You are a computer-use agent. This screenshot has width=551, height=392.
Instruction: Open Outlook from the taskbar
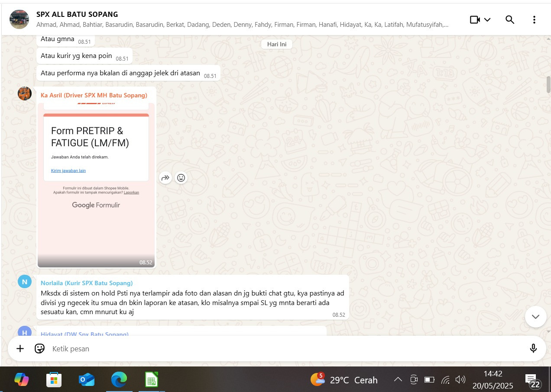coord(87,379)
